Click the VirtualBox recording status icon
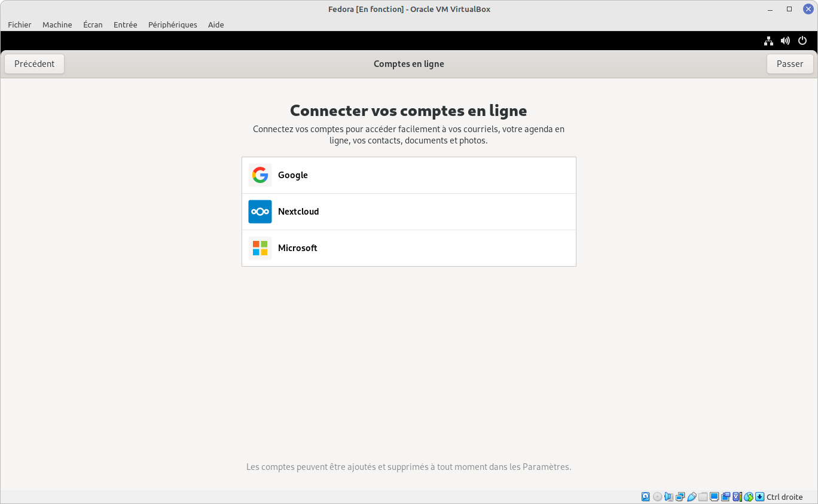The height and width of the screenshot is (504, 818). point(726,497)
